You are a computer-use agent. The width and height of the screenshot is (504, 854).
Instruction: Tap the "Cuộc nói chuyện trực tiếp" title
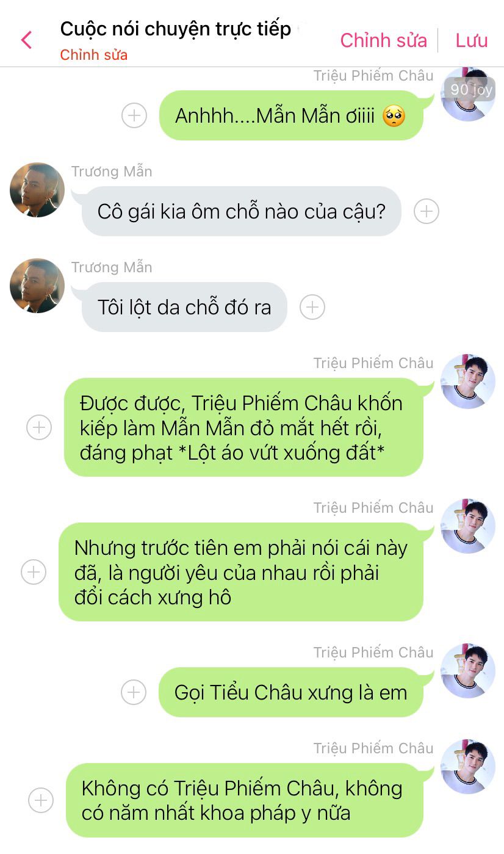click(176, 29)
